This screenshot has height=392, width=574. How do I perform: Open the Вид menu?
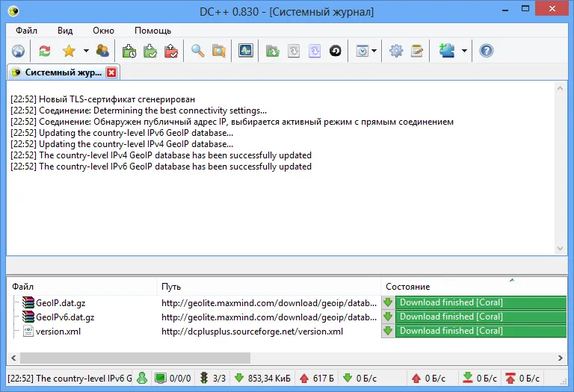tap(65, 31)
